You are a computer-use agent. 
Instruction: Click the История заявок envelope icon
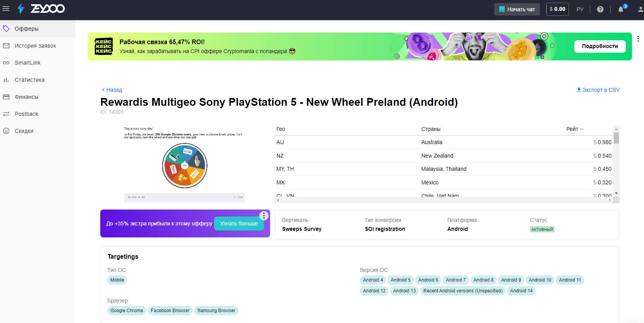pos(6,46)
